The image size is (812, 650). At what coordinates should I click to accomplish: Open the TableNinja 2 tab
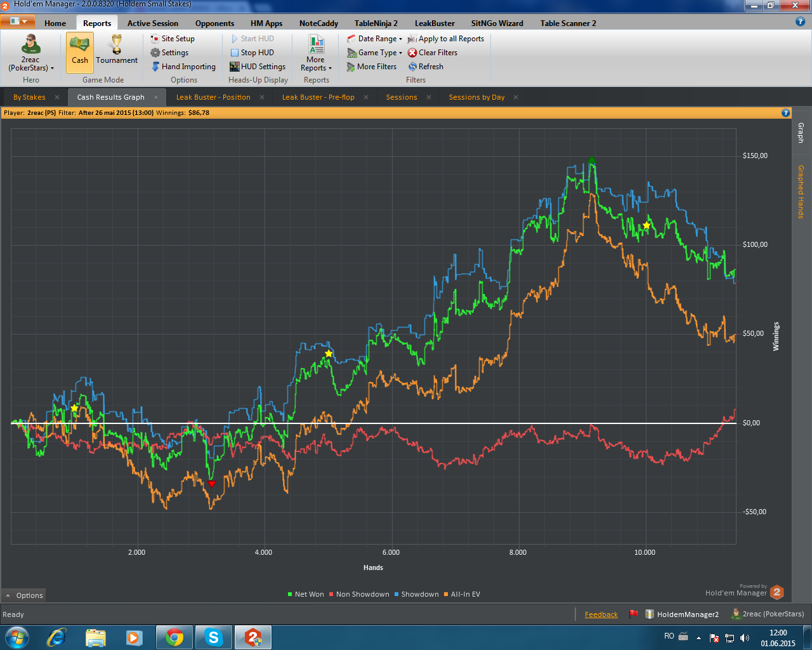coord(376,23)
